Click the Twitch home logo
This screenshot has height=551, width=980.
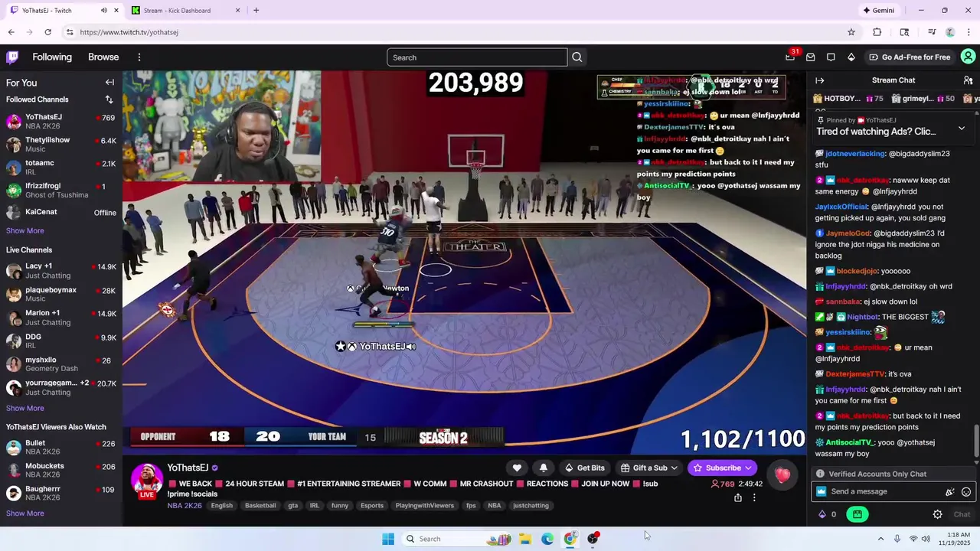12,57
